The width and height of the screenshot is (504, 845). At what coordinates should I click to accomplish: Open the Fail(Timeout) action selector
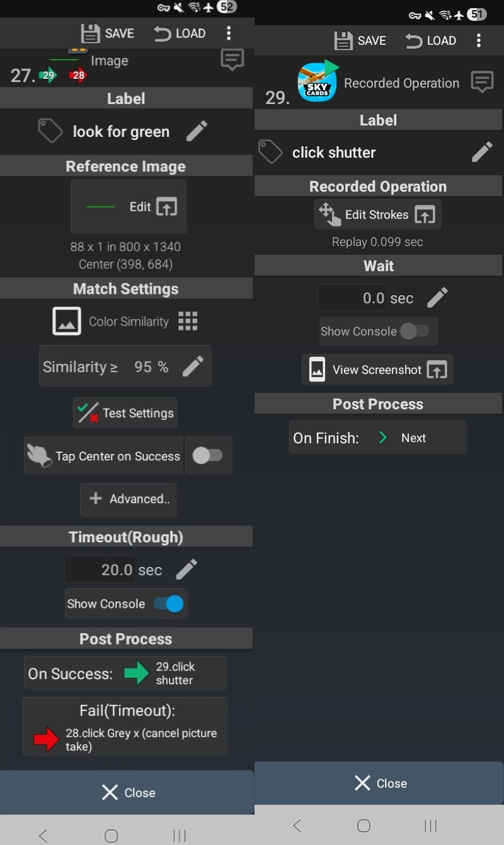[125, 726]
